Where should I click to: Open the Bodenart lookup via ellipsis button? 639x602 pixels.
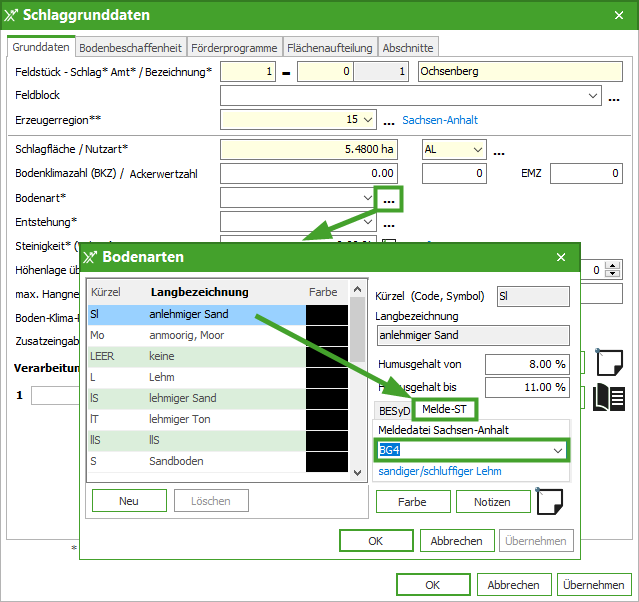pyautogui.click(x=388, y=199)
